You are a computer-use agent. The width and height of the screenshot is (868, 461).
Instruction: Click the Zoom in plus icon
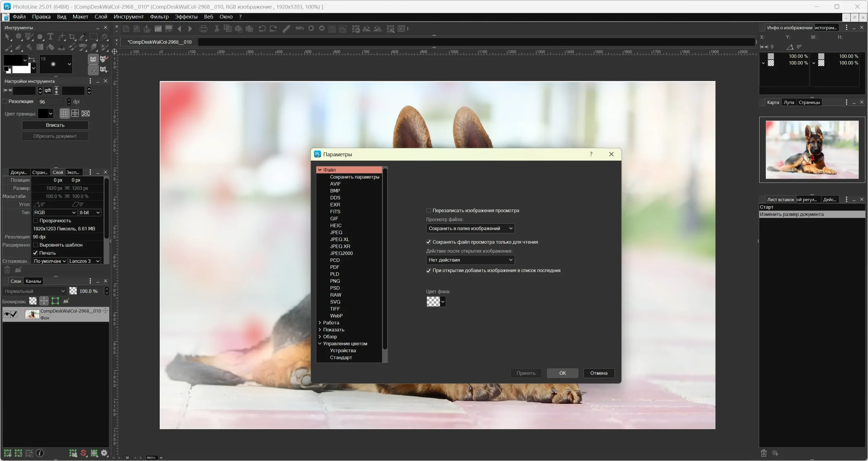[x=311, y=28]
